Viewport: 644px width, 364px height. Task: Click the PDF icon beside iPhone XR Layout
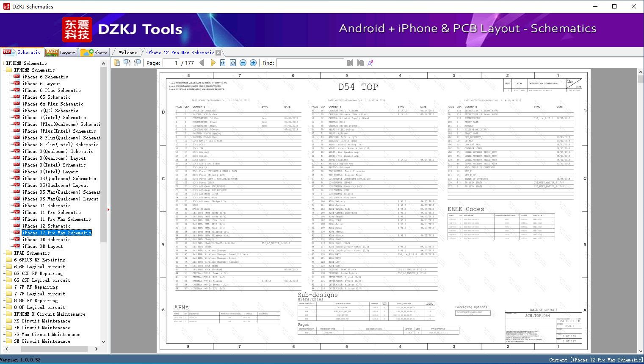(17, 246)
